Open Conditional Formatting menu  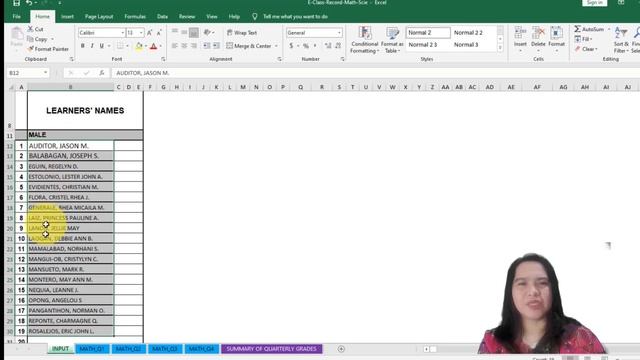coord(364,40)
